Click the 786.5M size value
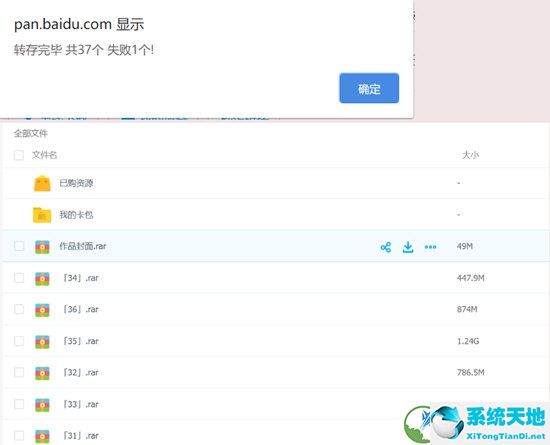 (470, 372)
